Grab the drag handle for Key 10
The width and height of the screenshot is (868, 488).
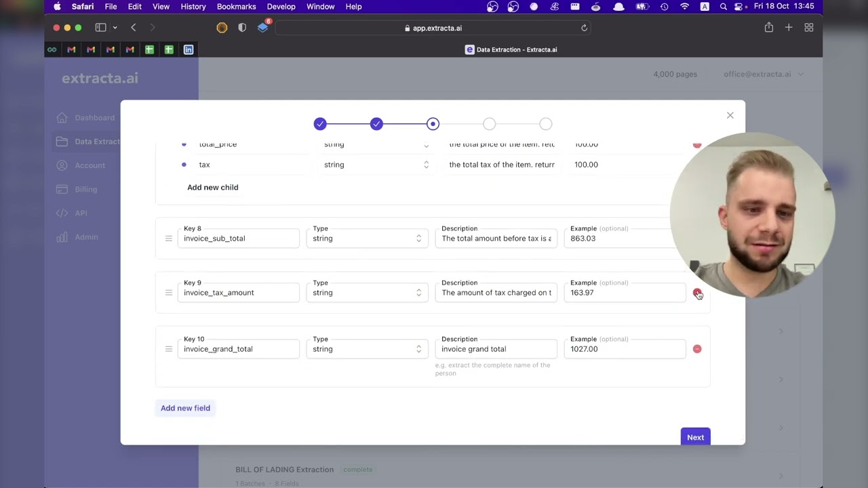click(169, 349)
